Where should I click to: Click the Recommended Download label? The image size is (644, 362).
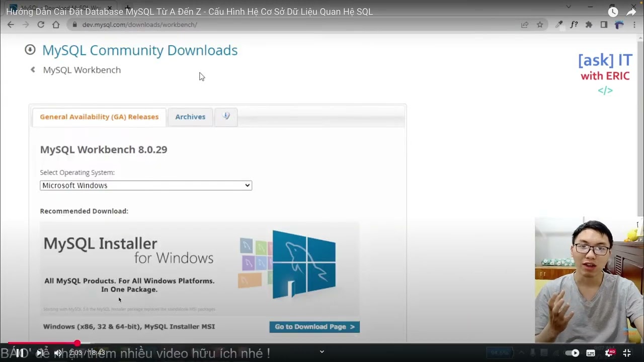pos(84,211)
